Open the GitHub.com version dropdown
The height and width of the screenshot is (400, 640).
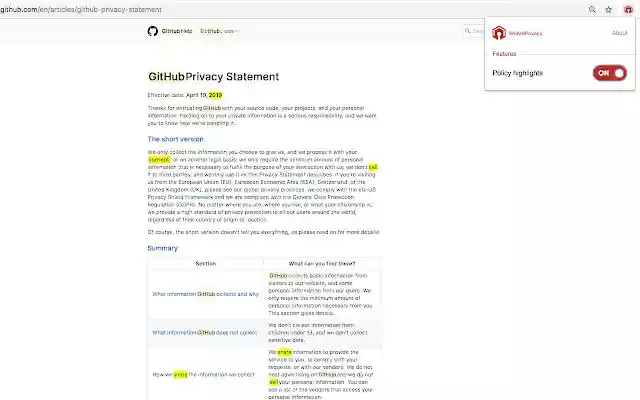point(219,31)
